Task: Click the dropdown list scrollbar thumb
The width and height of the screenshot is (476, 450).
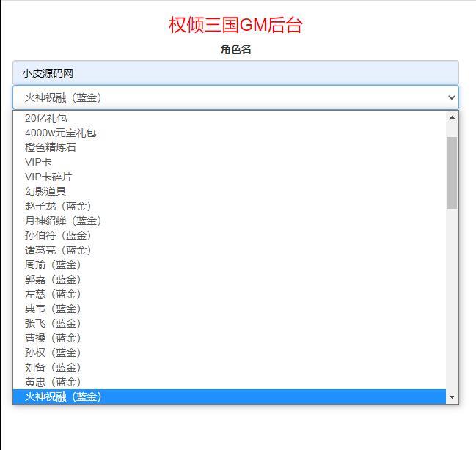Action: (x=452, y=172)
